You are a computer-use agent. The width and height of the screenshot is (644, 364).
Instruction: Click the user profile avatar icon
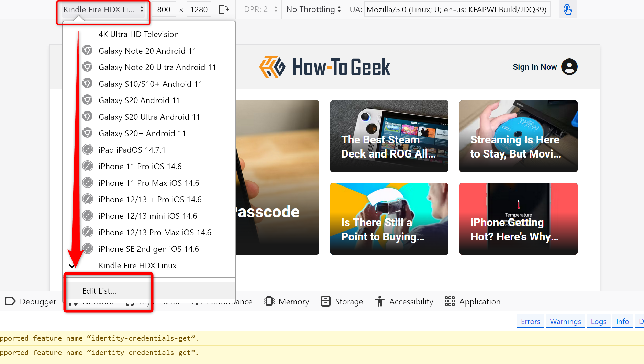(569, 67)
